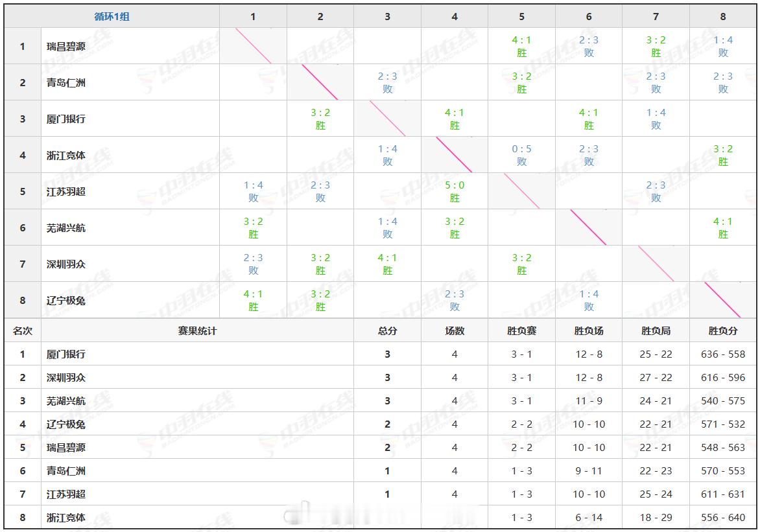This screenshot has height=532, width=760.
Task: Select 青岛仁洲 in the standings, rank 6
Action: pos(66,471)
